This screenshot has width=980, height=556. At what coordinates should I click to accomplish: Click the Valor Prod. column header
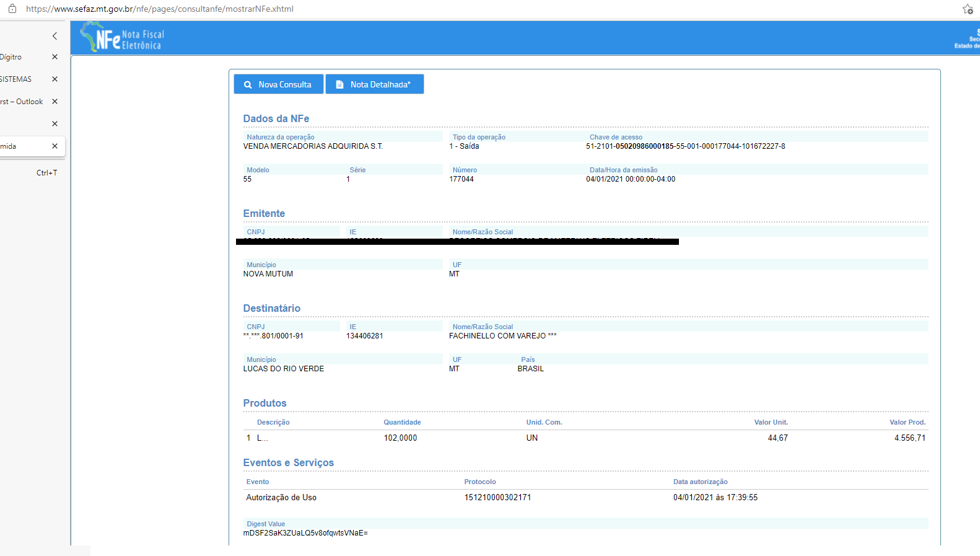pos(908,422)
